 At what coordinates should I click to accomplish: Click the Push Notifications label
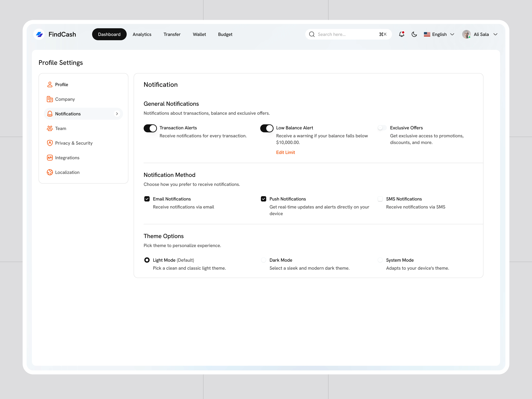[x=288, y=199]
